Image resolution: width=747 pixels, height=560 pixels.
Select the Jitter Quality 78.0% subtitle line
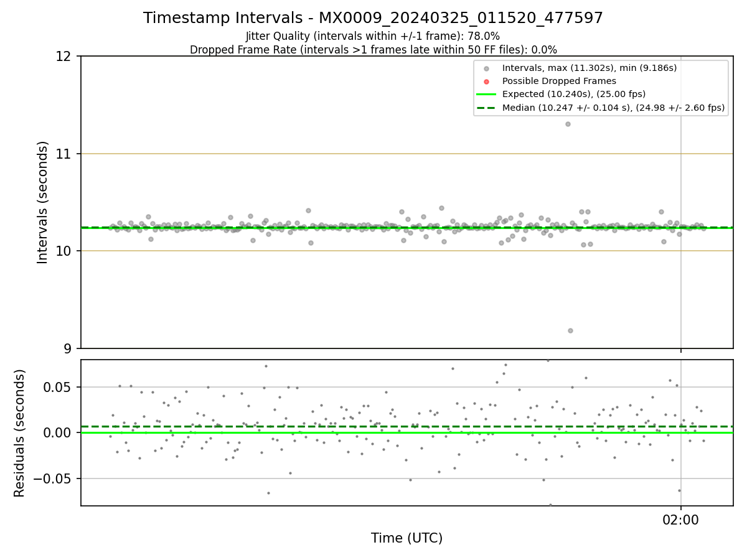373,36
